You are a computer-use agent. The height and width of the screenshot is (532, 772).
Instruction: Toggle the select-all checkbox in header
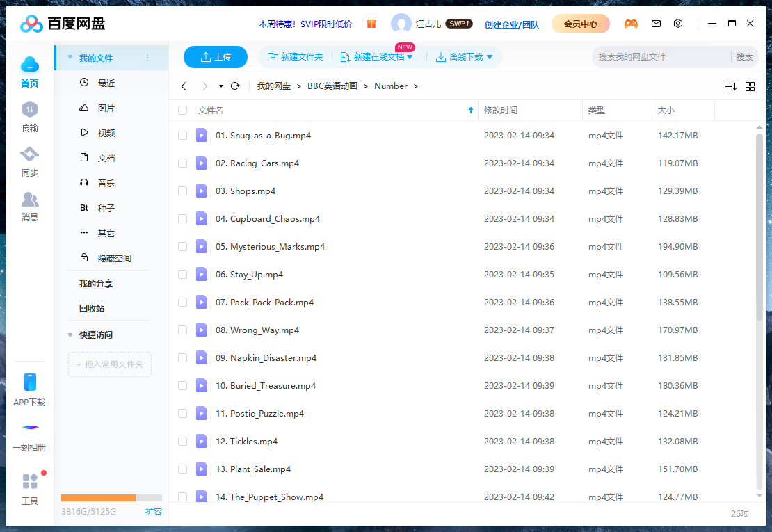click(182, 111)
